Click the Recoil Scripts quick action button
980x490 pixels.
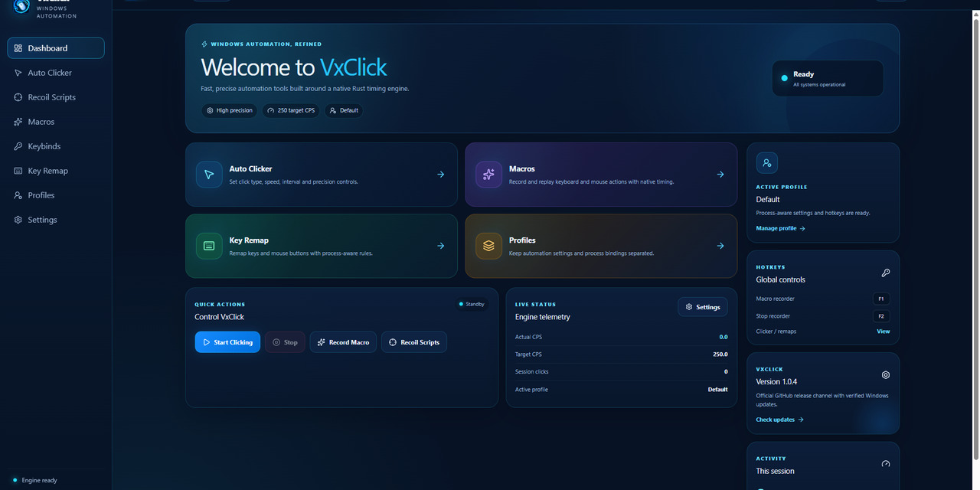pyautogui.click(x=414, y=342)
